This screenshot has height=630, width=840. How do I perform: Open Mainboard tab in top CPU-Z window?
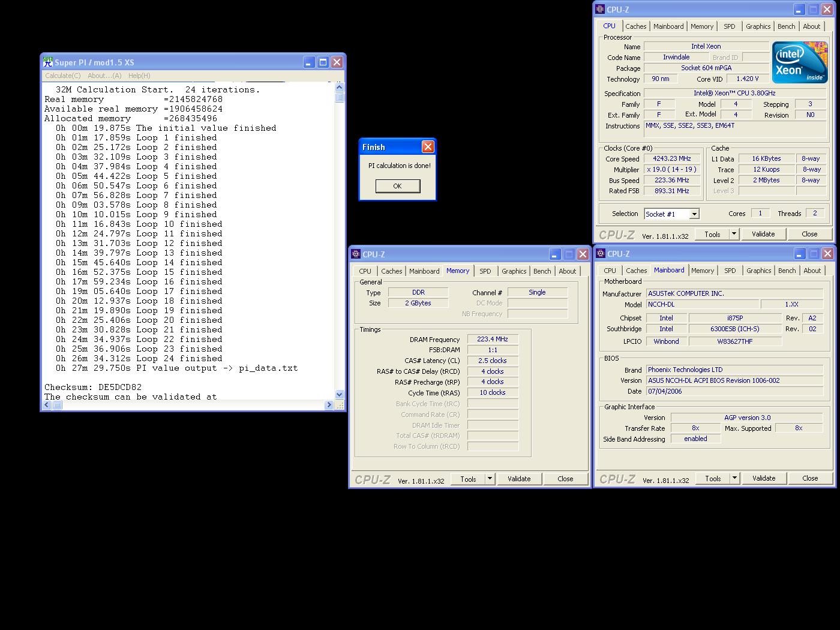point(668,26)
